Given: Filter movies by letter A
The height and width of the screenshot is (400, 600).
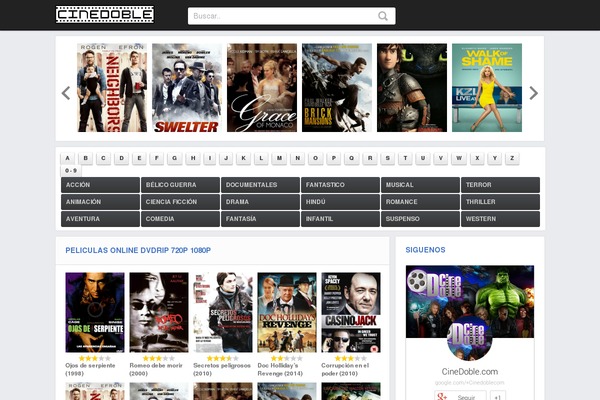Looking at the screenshot, I should tap(67, 158).
